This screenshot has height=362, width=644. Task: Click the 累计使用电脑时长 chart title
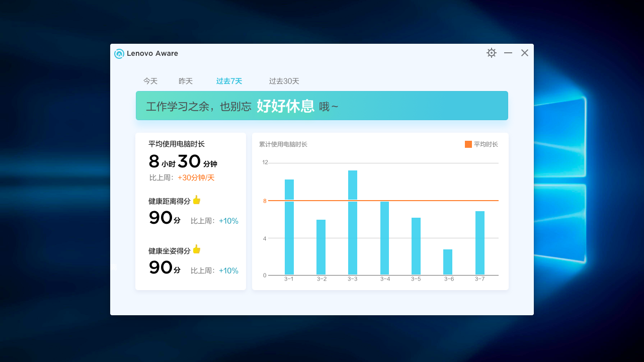pyautogui.click(x=284, y=144)
